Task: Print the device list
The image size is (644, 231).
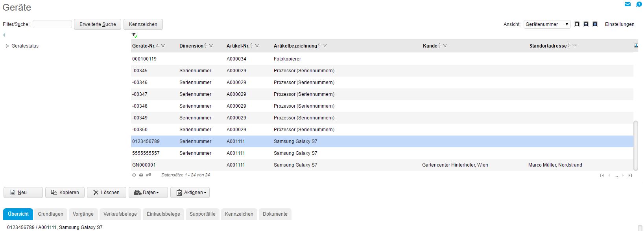Action: 141,175
